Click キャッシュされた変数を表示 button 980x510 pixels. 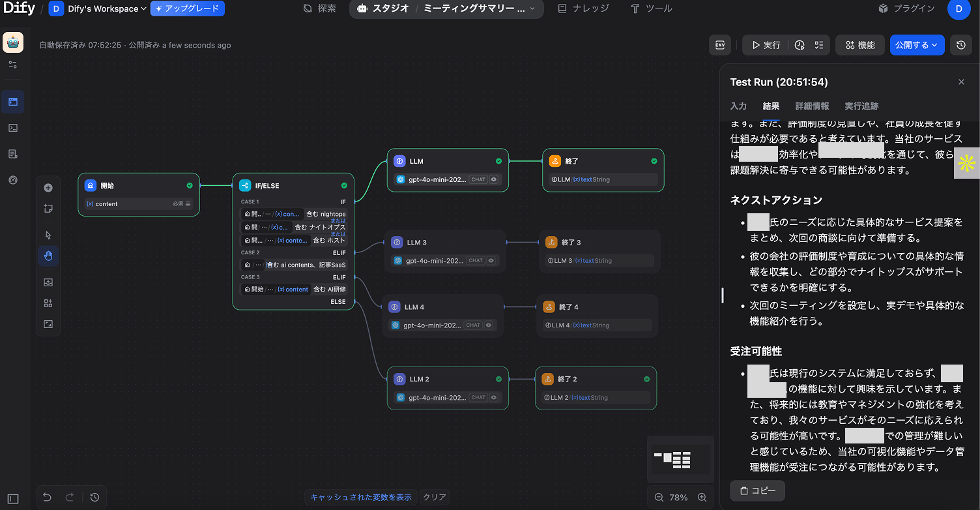(x=361, y=497)
